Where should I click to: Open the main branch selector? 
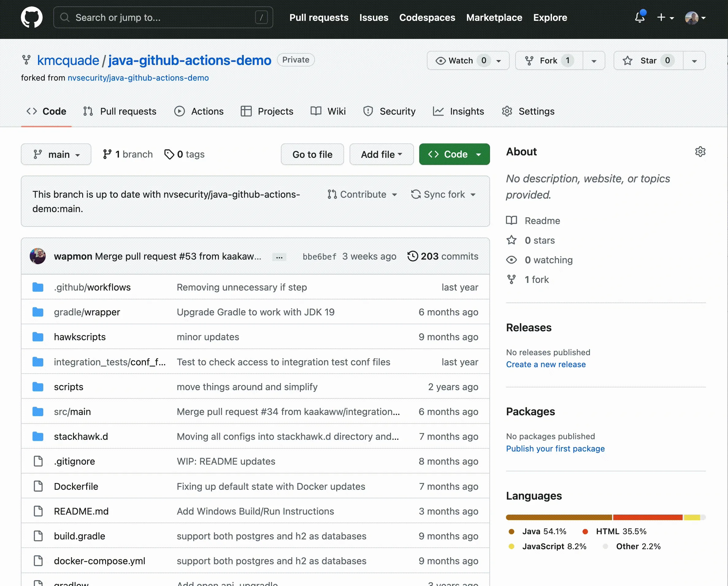(x=56, y=154)
